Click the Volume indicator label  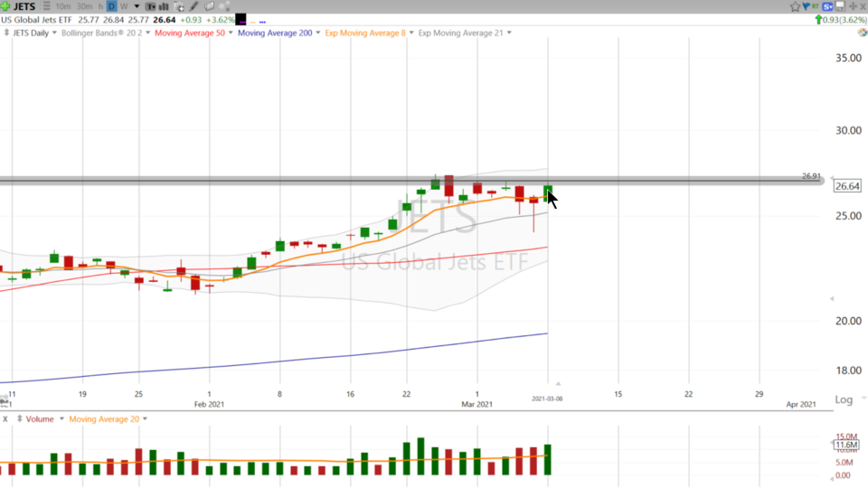(x=40, y=419)
